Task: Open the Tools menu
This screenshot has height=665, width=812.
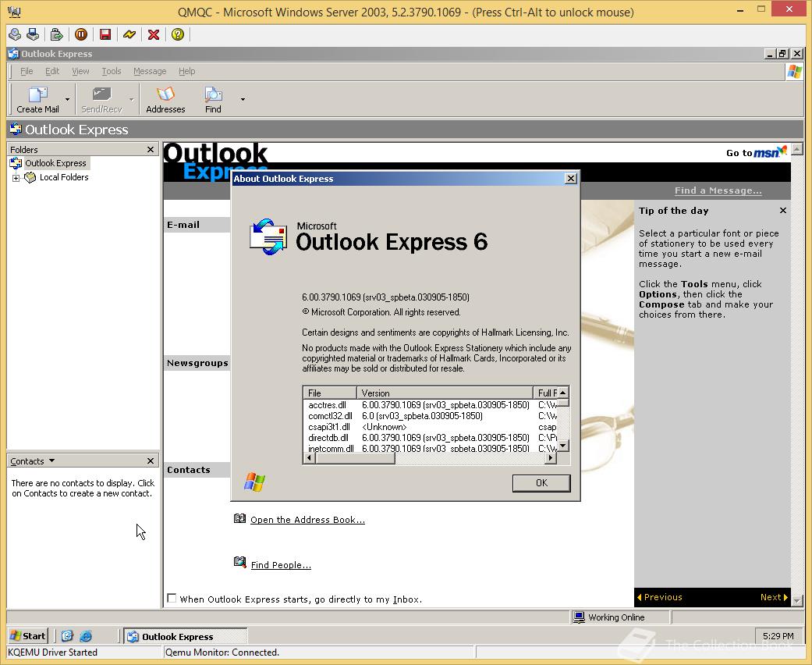Action: click(x=112, y=71)
